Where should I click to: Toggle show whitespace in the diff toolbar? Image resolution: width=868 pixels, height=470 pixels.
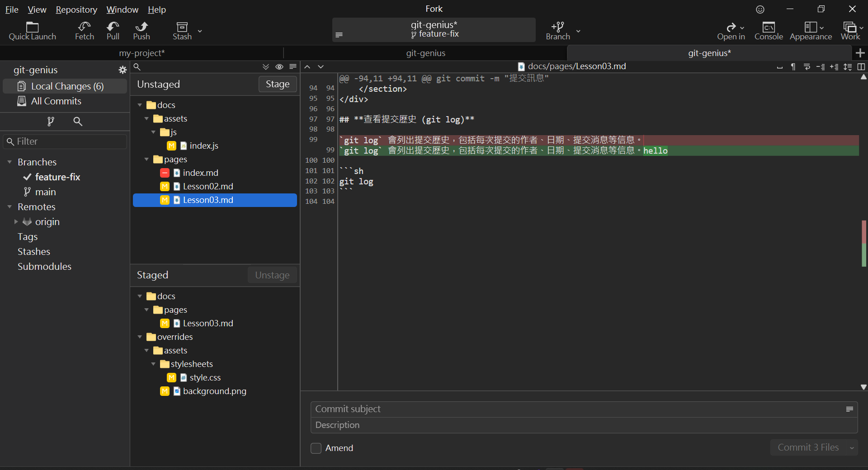(x=780, y=67)
